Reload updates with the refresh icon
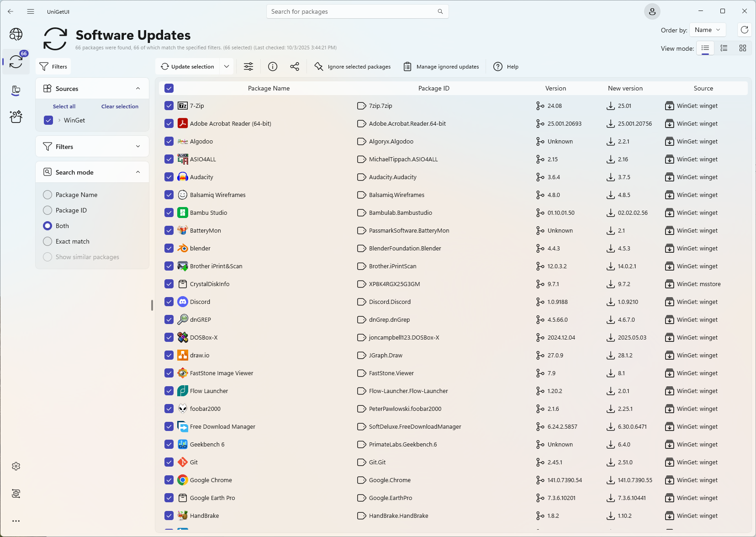 [745, 30]
